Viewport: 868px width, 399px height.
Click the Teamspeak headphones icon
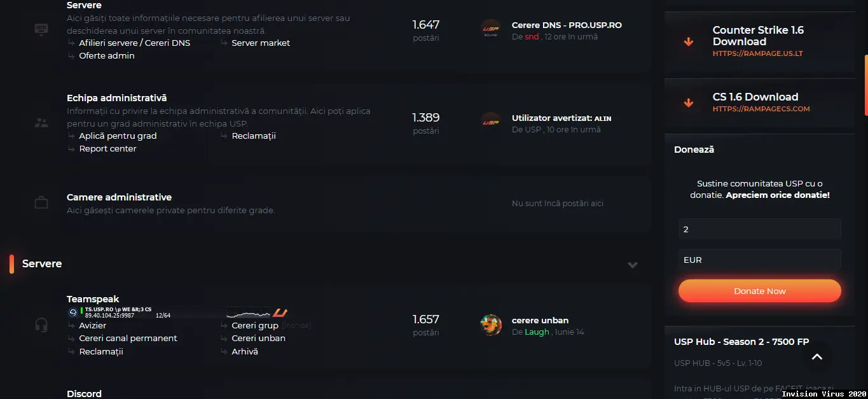coord(41,325)
